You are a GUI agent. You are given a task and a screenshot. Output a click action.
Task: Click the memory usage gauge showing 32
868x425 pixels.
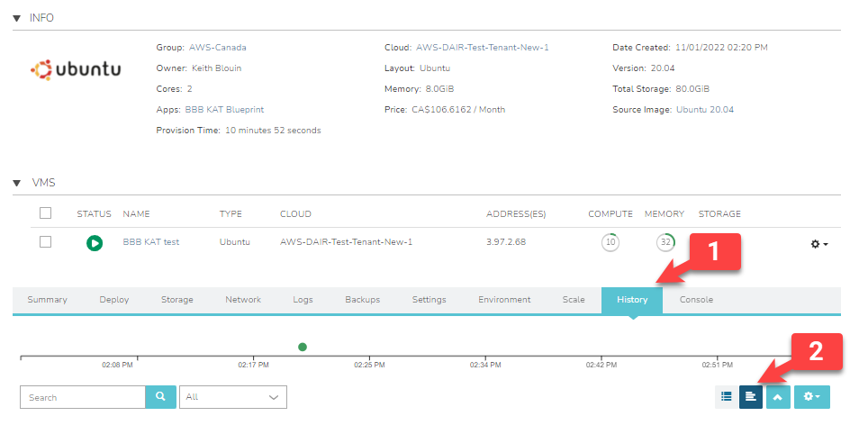click(665, 242)
